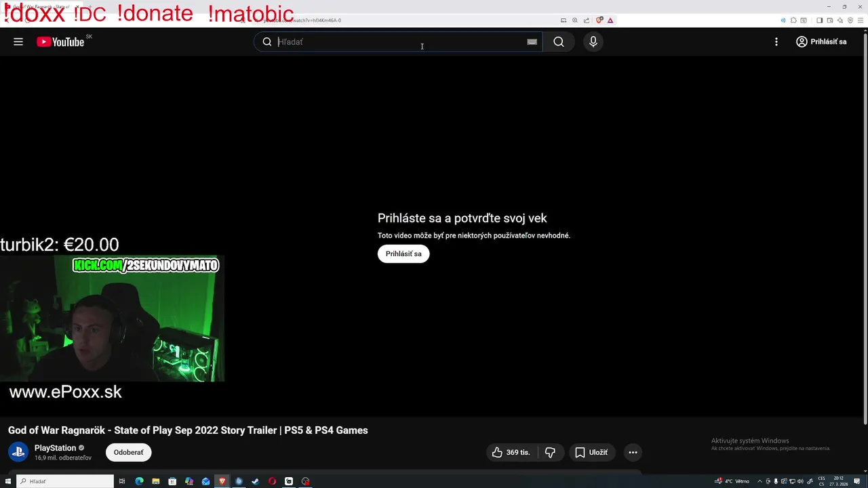The height and width of the screenshot is (488, 868).
Task: Open more actions three-dot button under video
Action: pos(633,452)
